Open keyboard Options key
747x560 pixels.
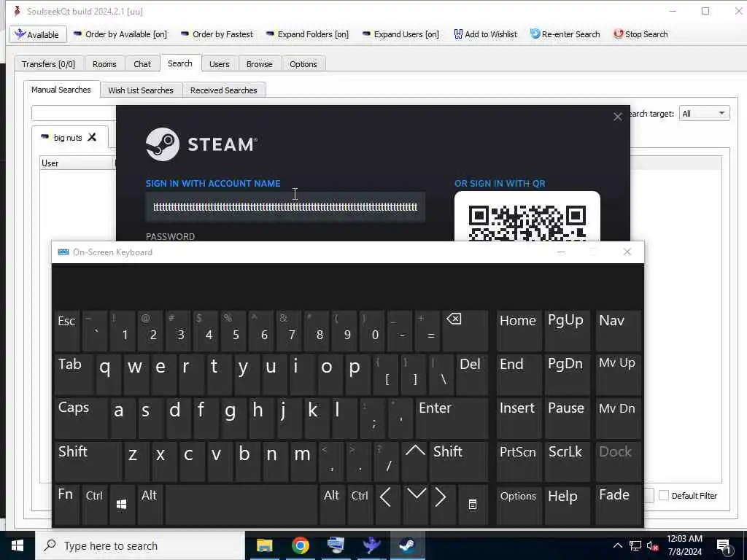point(519,505)
